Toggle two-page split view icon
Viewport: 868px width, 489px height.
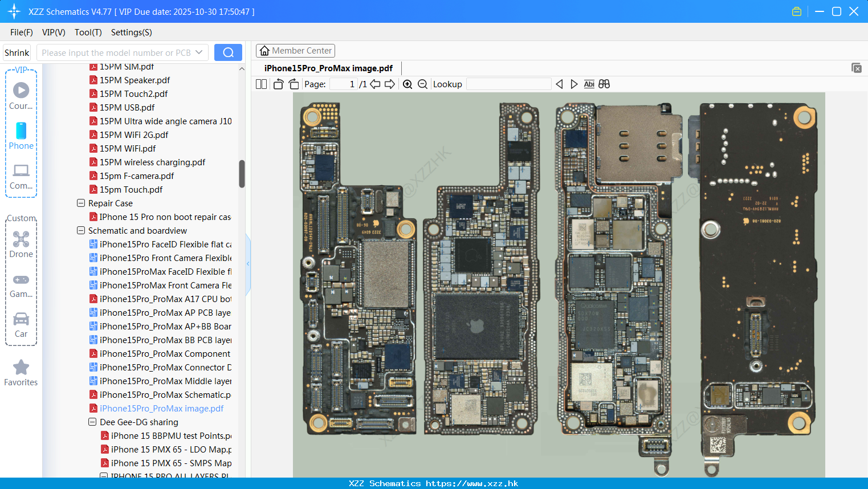tap(261, 84)
